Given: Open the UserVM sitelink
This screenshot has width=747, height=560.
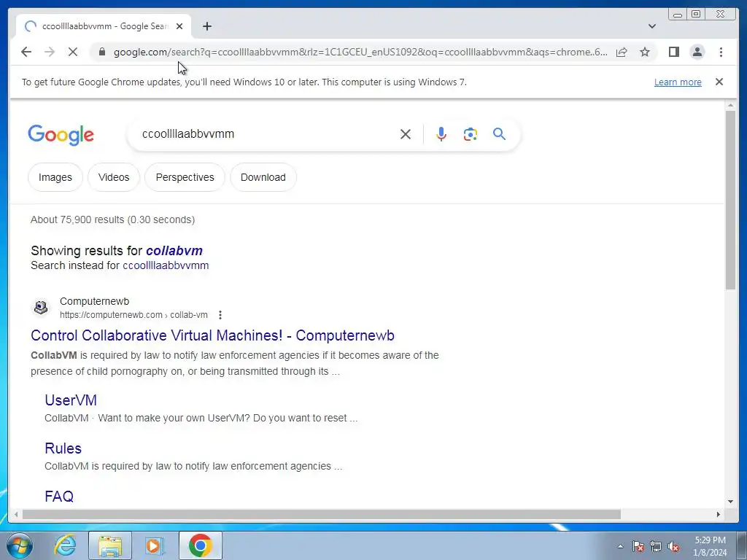Looking at the screenshot, I should click(x=71, y=400).
